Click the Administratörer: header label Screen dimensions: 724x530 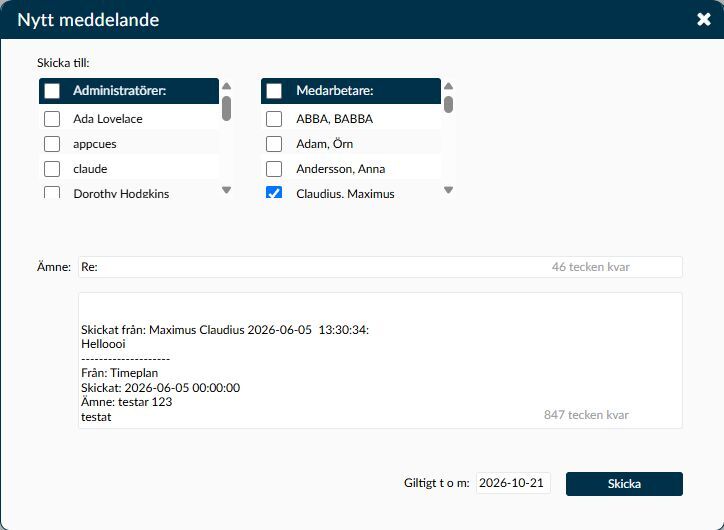pos(120,90)
